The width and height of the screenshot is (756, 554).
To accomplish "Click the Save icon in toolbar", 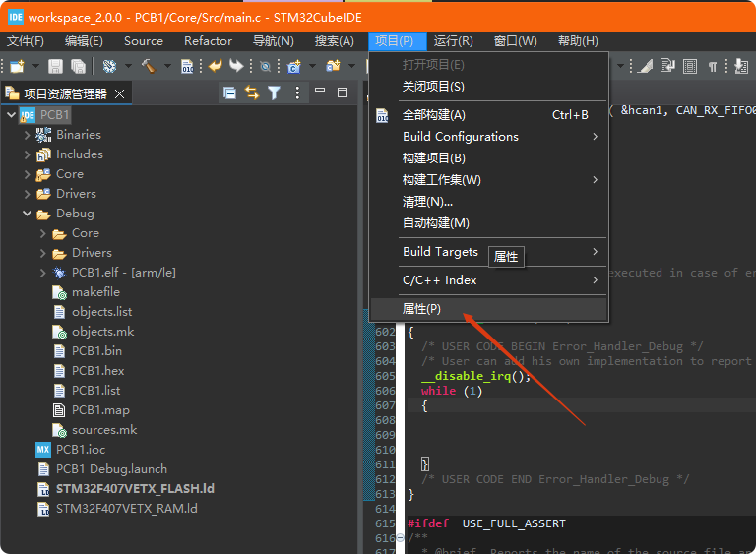I will click(x=55, y=66).
